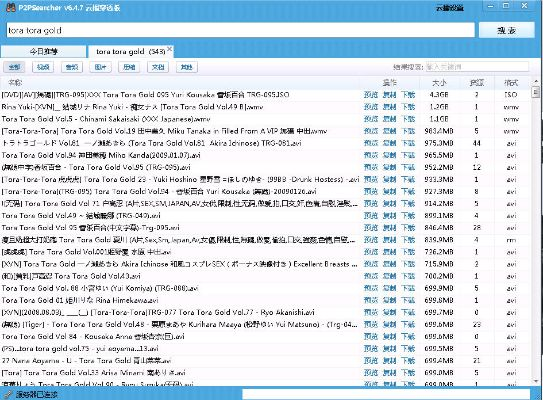Click 复制 for the 1.2GB wmv row

(389, 107)
